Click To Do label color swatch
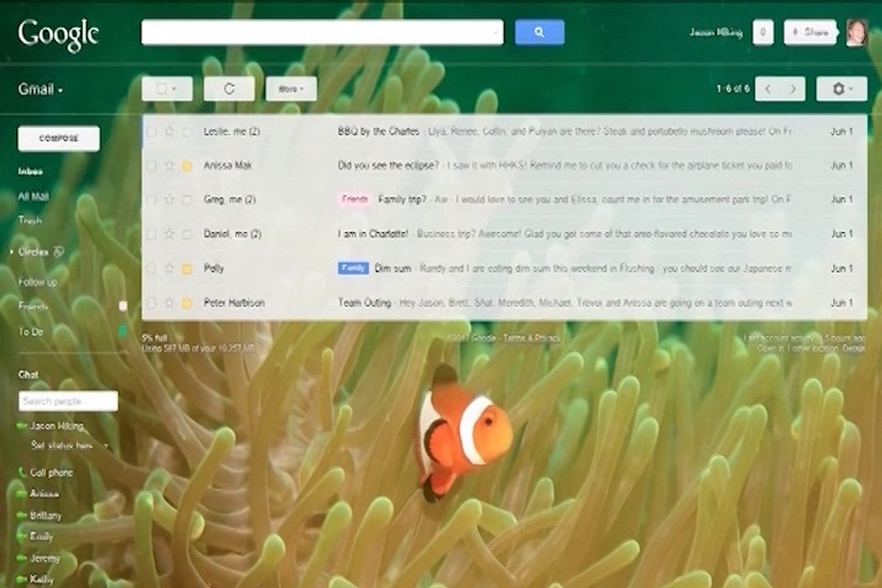The height and width of the screenshot is (588, 882). pyautogui.click(x=122, y=332)
